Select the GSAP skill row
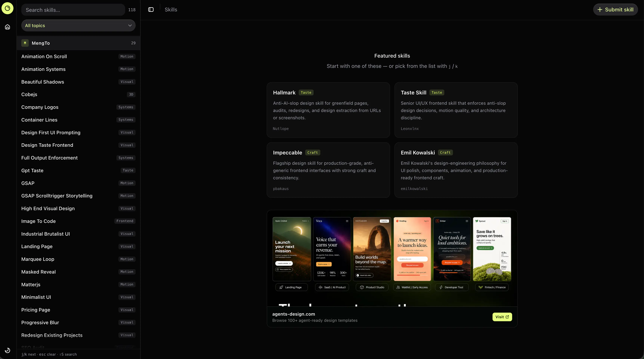This screenshot has width=644, height=359. (78, 183)
